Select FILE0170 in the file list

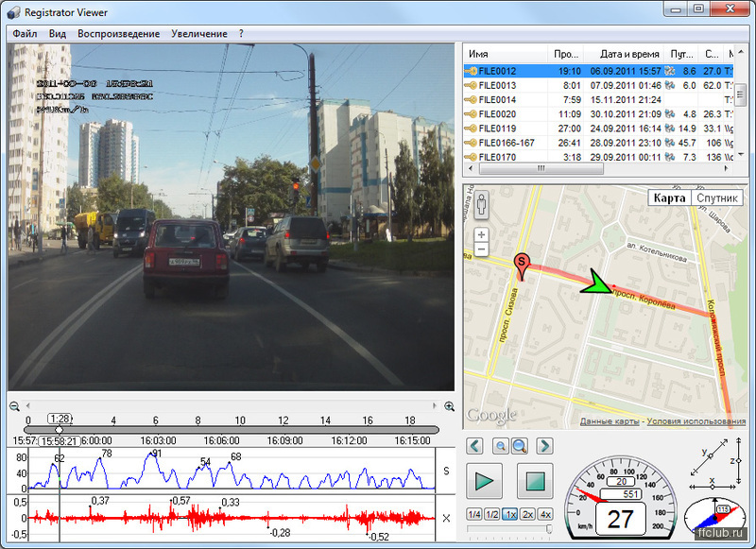pyautogui.click(x=598, y=157)
